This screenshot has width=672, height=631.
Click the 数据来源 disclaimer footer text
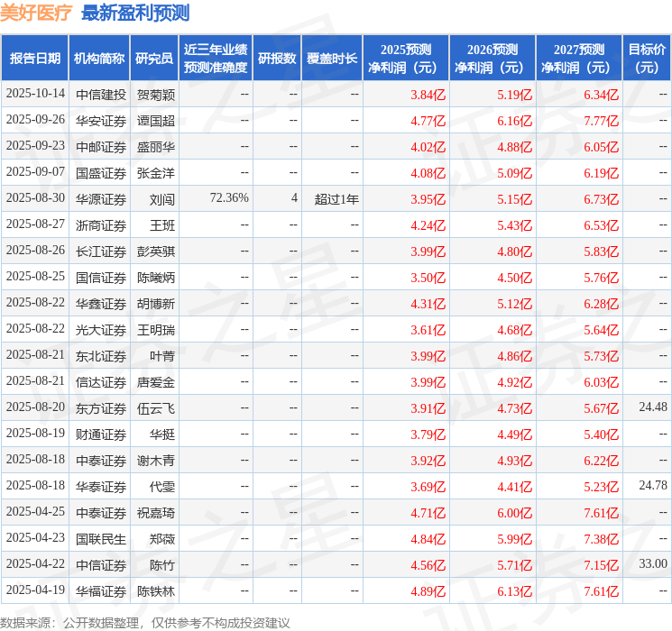point(145,622)
